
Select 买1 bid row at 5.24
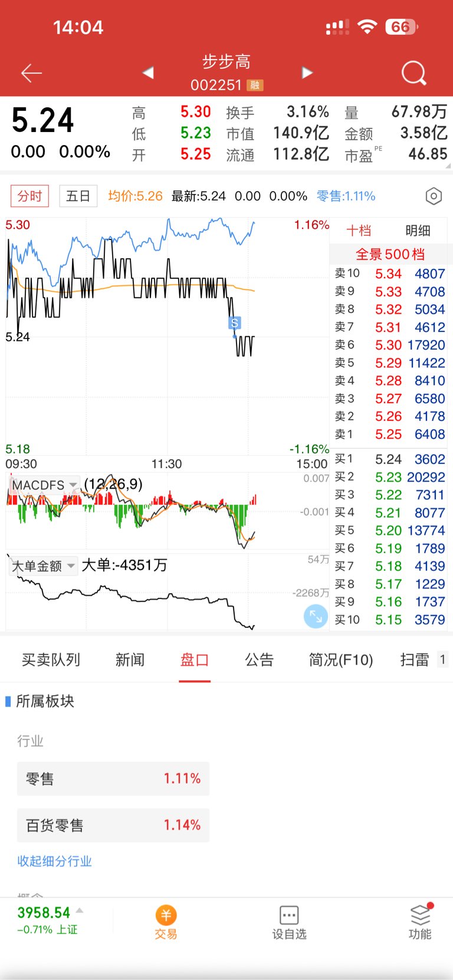coord(389,459)
